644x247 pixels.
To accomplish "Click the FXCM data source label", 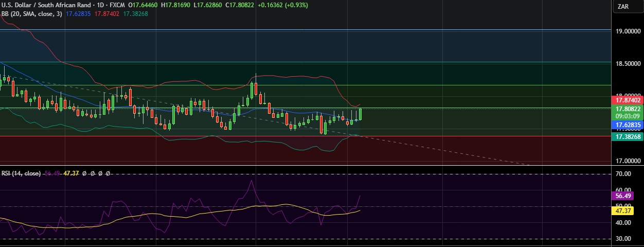I will (x=111, y=5).
